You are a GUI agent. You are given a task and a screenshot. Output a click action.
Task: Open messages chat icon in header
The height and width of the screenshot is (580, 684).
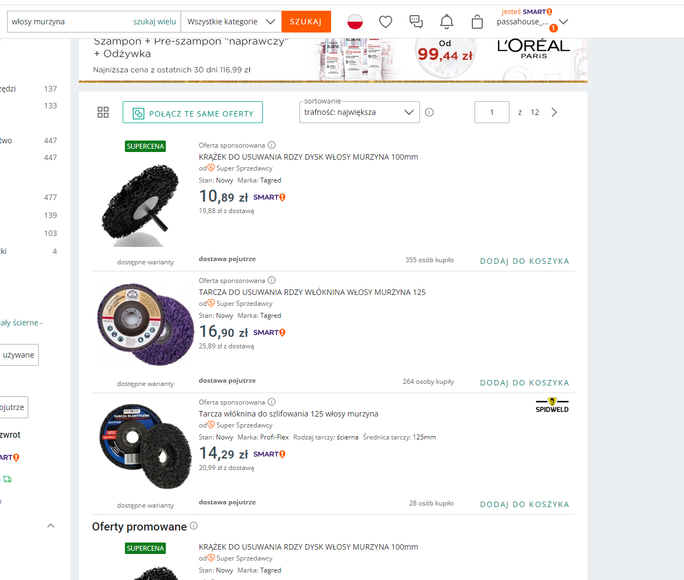coord(416,21)
